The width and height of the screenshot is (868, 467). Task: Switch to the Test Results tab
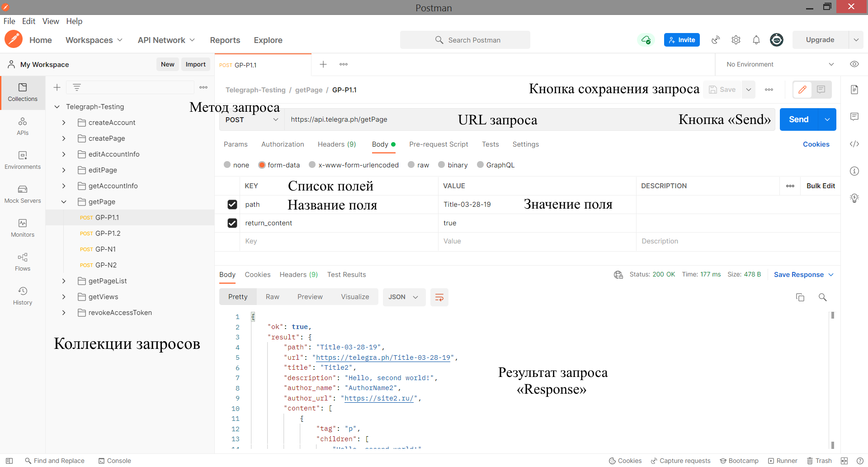[x=346, y=275]
